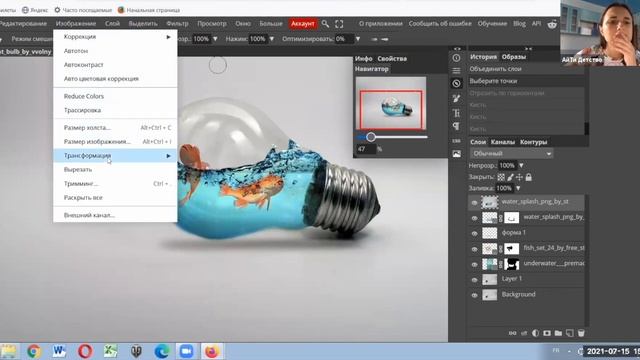The height and width of the screenshot is (360, 640).
Task: Open Zoom from the taskbar
Action: tap(187, 351)
